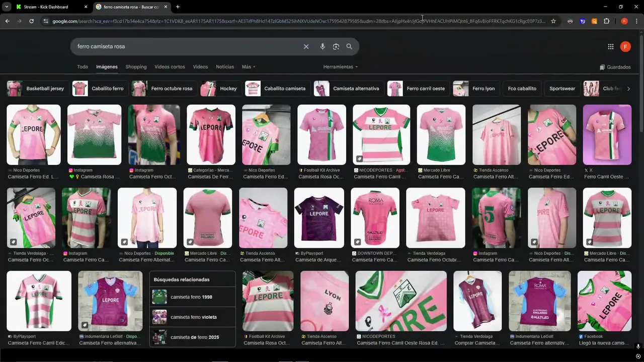Click the browser address bar URL
This screenshot has height=362, width=644.
299,21
